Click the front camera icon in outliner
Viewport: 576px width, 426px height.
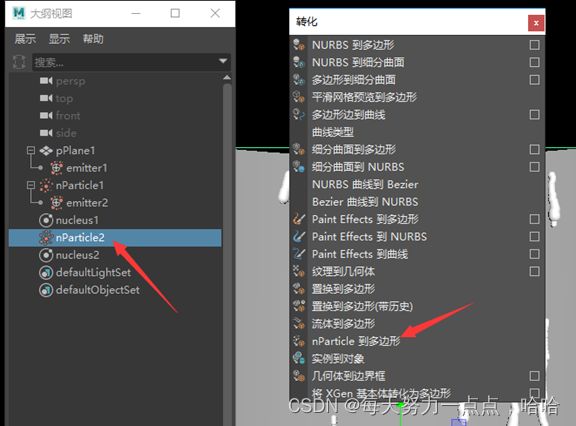(46, 115)
